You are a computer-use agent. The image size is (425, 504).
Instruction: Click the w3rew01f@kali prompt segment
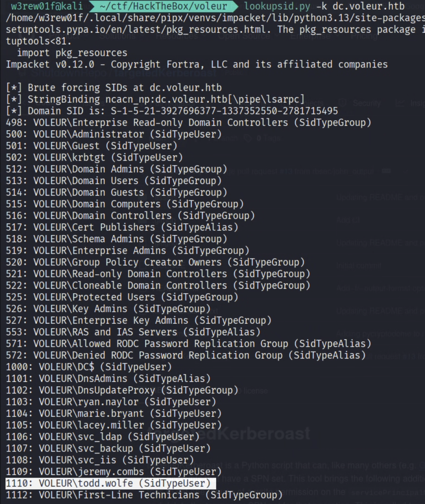click(47, 6)
